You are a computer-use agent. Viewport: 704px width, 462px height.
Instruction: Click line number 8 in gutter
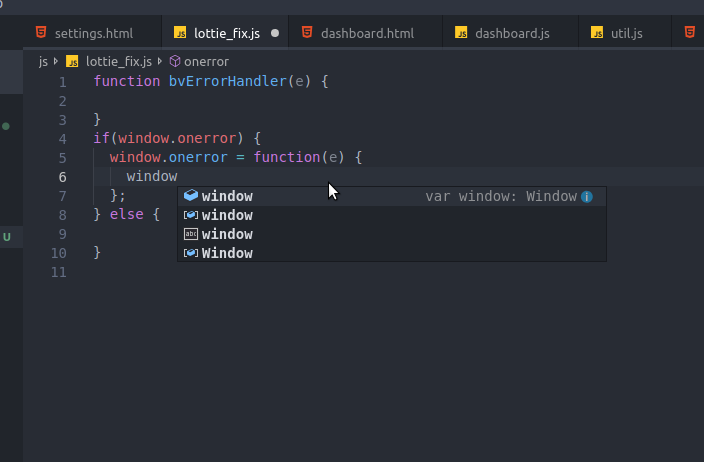pyautogui.click(x=62, y=215)
